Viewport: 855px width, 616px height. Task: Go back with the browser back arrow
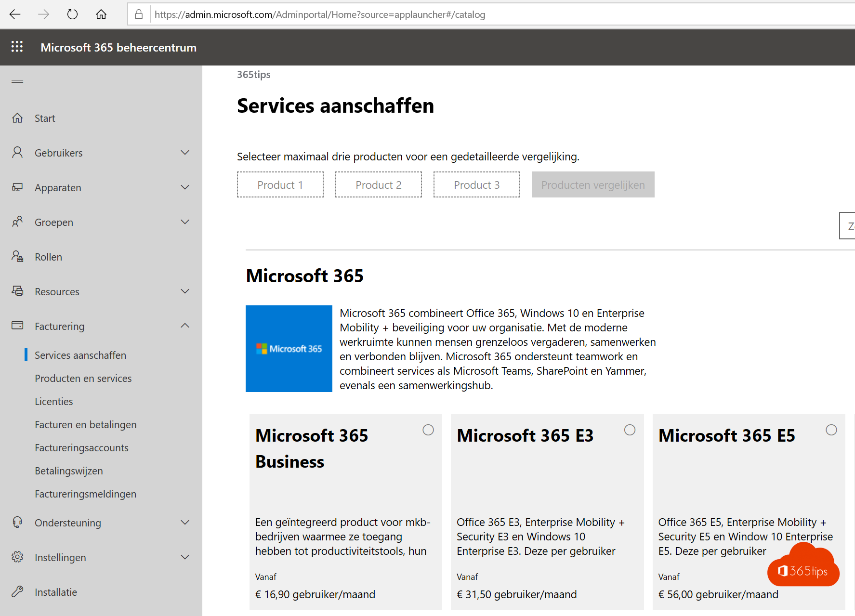(15, 14)
